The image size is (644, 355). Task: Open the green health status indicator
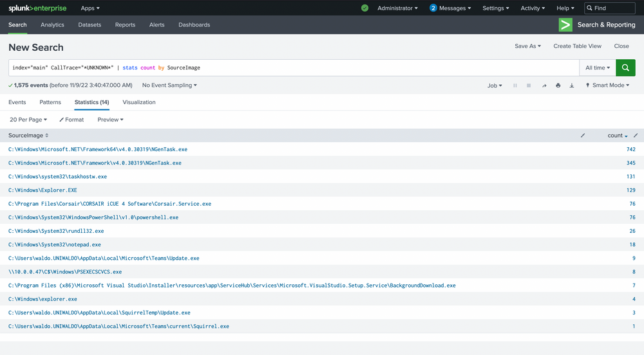click(x=365, y=8)
